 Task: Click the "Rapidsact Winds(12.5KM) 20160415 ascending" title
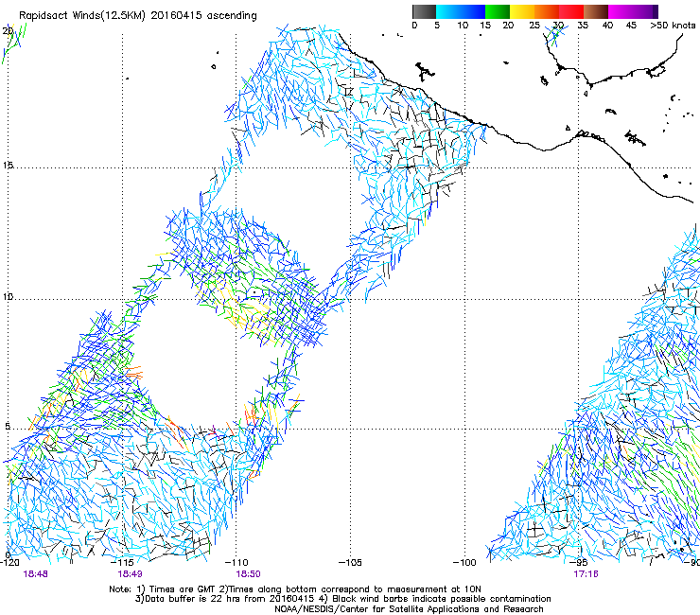pos(138,16)
